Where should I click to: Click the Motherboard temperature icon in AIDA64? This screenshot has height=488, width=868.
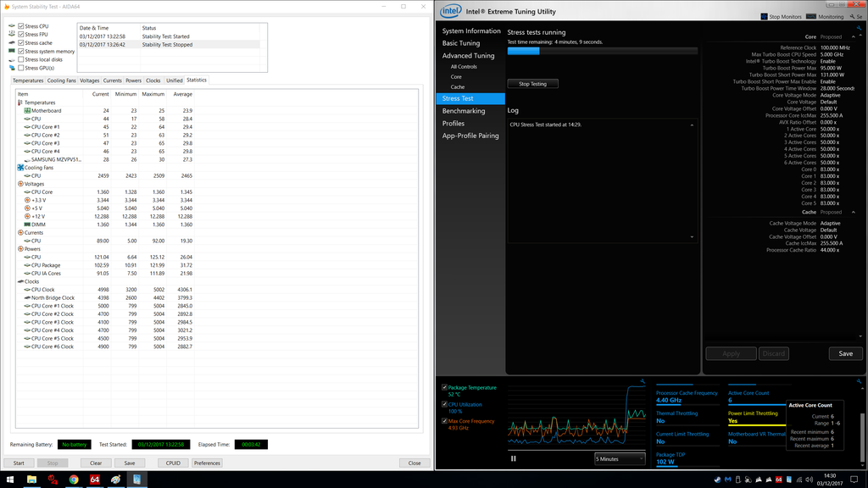pyautogui.click(x=27, y=111)
